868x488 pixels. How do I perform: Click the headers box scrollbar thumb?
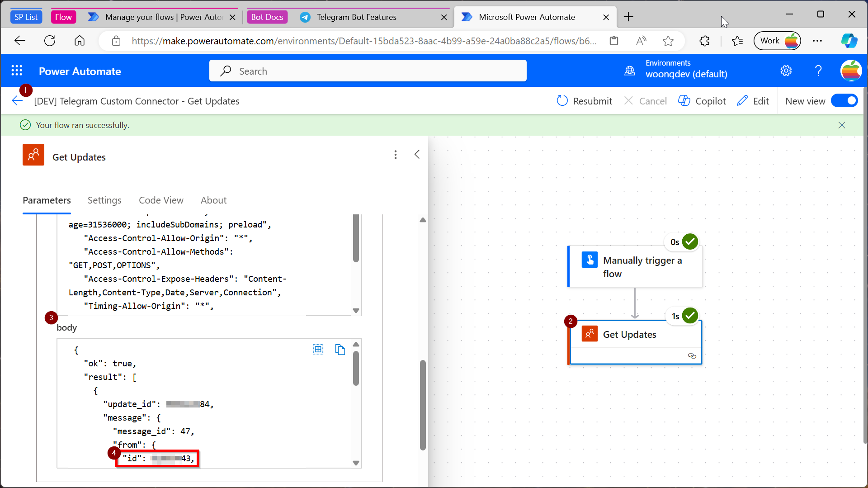tap(356, 238)
